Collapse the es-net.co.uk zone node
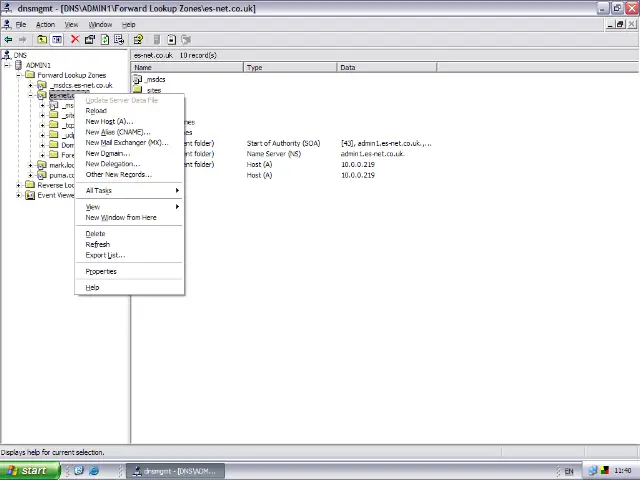 point(31,95)
